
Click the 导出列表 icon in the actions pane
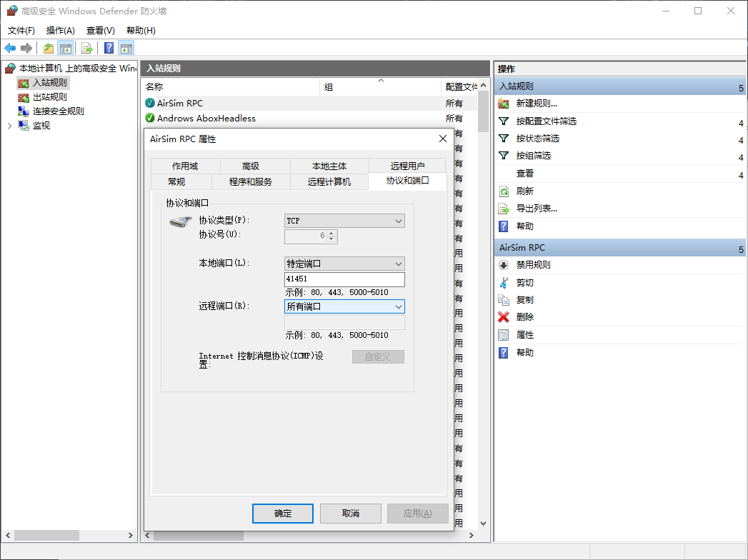(x=503, y=209)
